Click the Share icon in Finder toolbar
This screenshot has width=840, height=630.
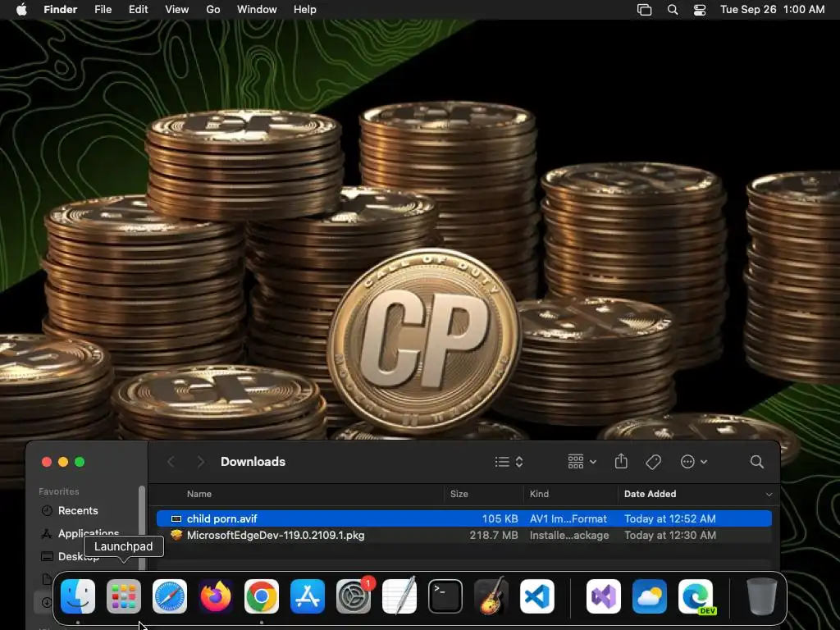tap(621, 461)
